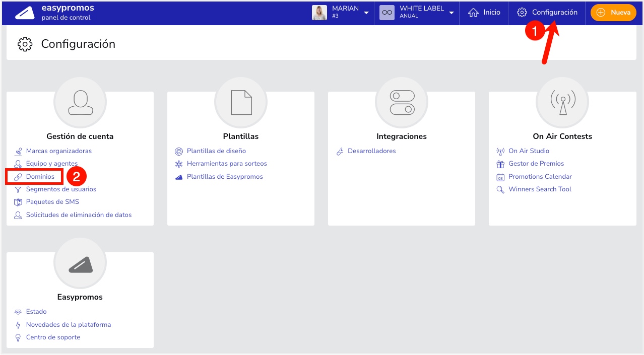Open Equipo y agentes link
The height and width of the screenshot is (355, 644).
tap(52, 163)
